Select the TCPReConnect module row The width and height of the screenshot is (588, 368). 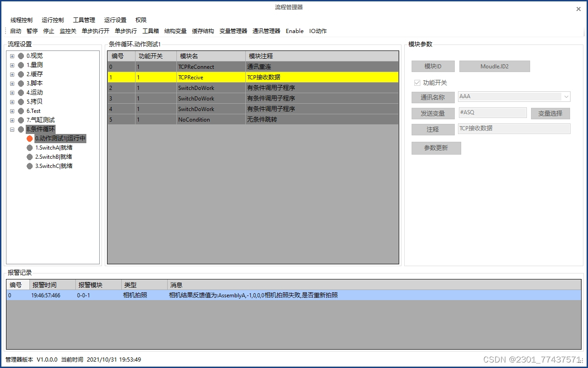[x=253, y=67]
